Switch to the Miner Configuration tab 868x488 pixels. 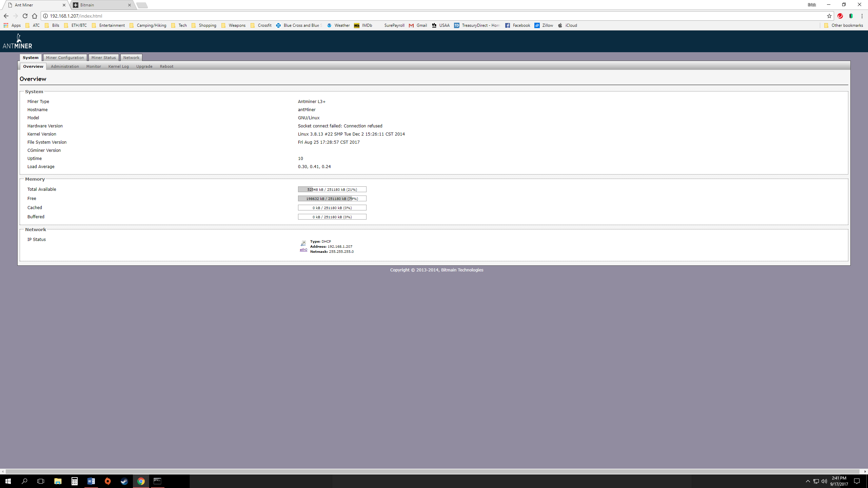(65, 58)
